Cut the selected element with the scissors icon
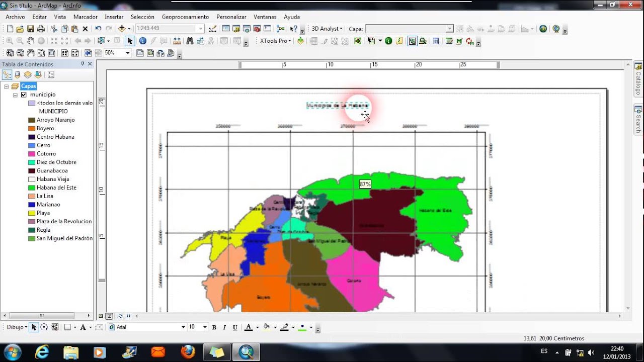Viewport: 644px width, 362px height. click(x=54, y=29)
